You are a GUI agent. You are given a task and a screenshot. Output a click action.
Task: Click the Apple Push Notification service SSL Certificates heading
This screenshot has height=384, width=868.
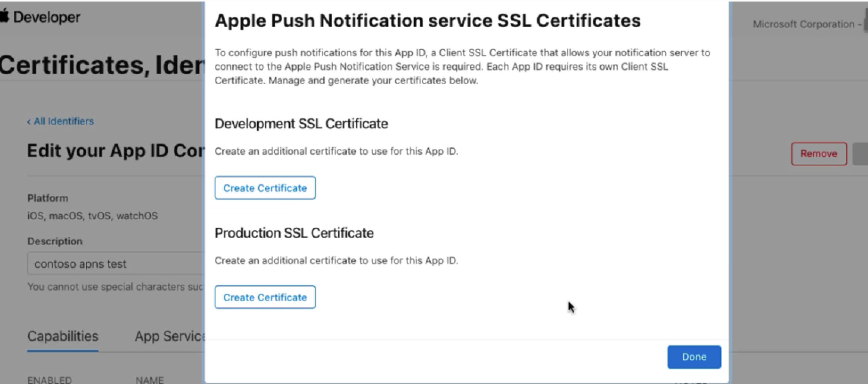tap(428, 20)
